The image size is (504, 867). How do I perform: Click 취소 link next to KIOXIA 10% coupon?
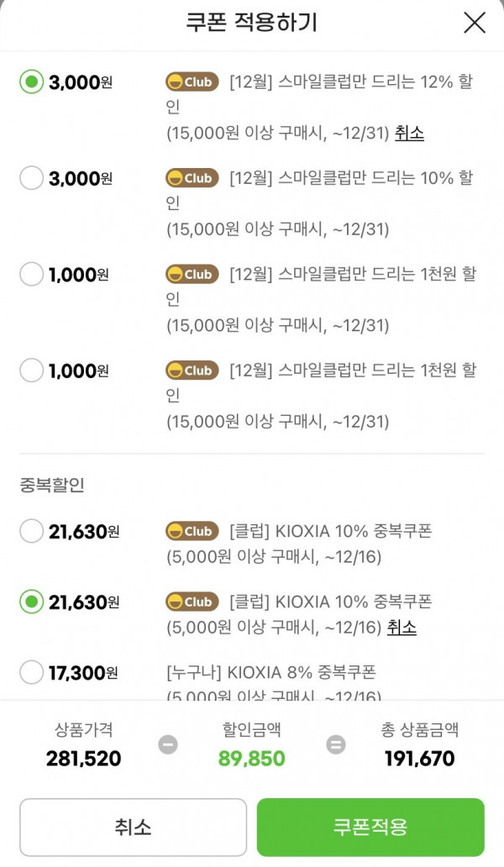coord(402,627)
